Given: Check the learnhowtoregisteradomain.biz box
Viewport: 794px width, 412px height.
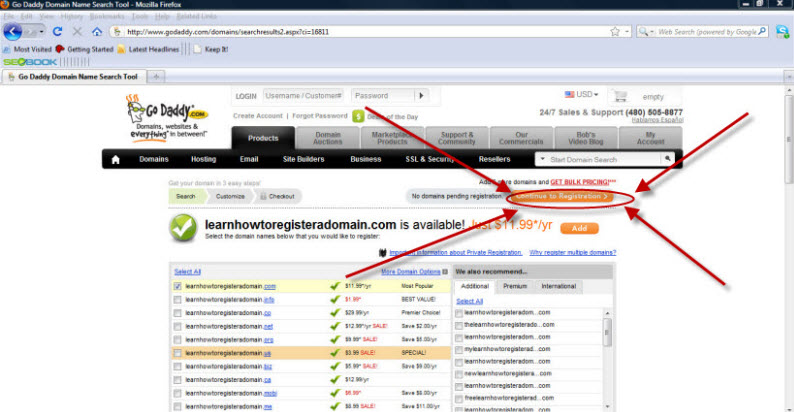Looking at the screenshot, I should click(x=177, y=366).
